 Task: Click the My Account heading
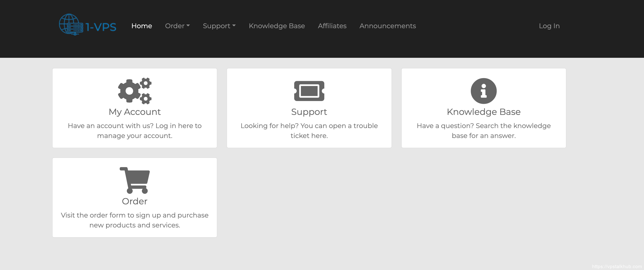click(x=134, y=112)
